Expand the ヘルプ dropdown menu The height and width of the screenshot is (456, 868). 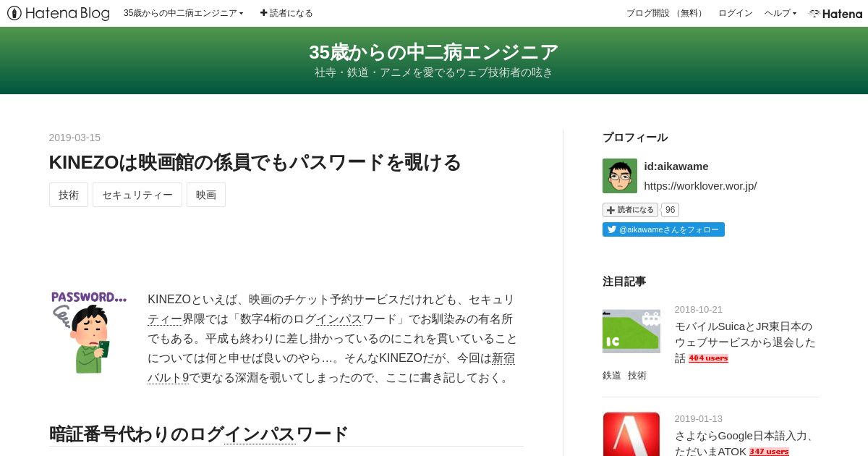[x=780, y=13]
